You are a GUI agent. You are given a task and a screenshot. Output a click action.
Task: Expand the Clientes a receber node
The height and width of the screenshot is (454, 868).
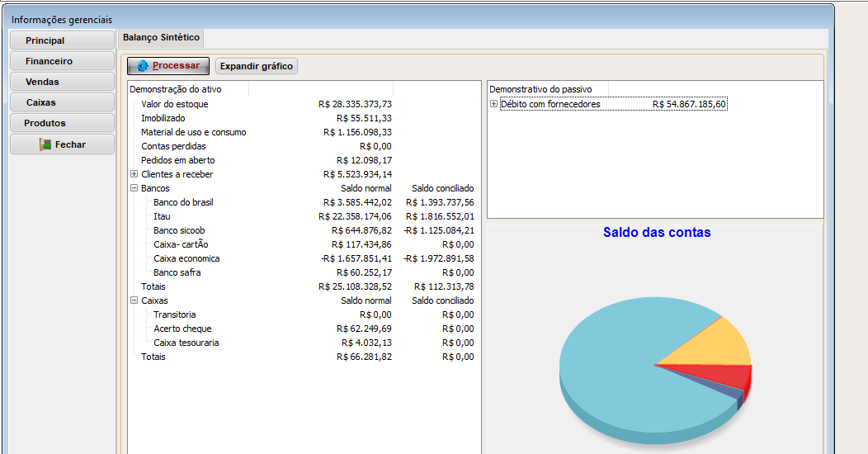134,174
